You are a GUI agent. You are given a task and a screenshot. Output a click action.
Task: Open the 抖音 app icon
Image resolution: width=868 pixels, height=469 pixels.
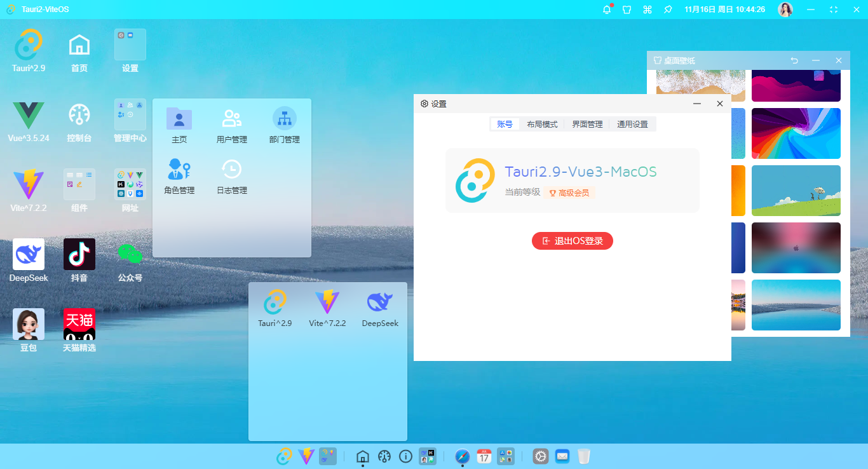point(79,253)
